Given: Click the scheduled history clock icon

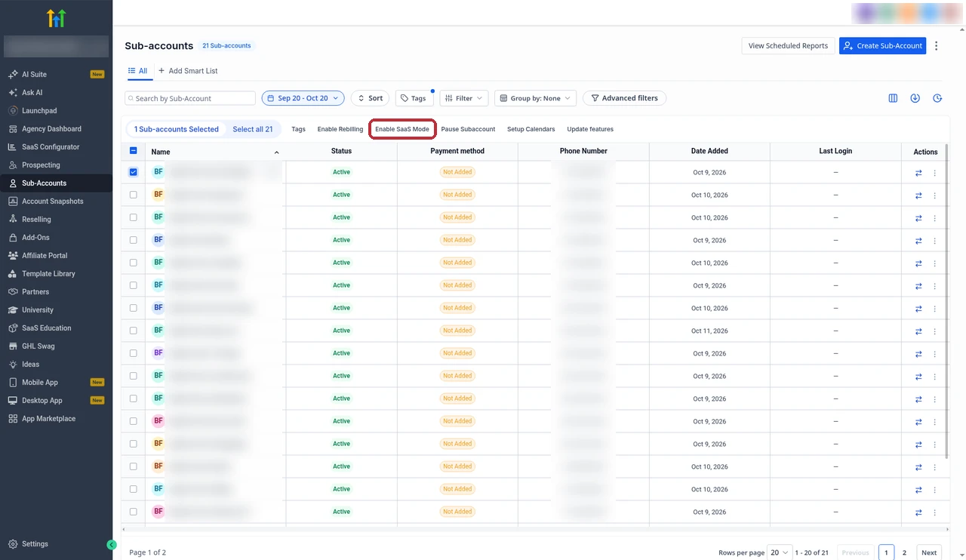Looking at the screenshot, I should coord(937,98).
